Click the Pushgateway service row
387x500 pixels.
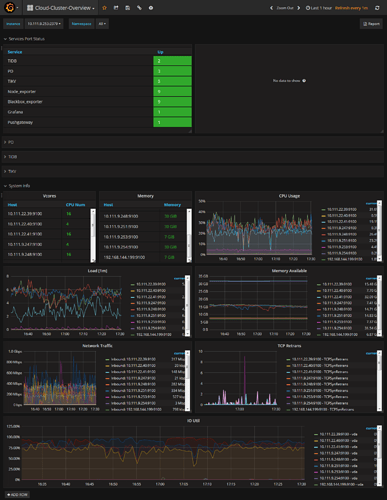[x=98, y=122]
